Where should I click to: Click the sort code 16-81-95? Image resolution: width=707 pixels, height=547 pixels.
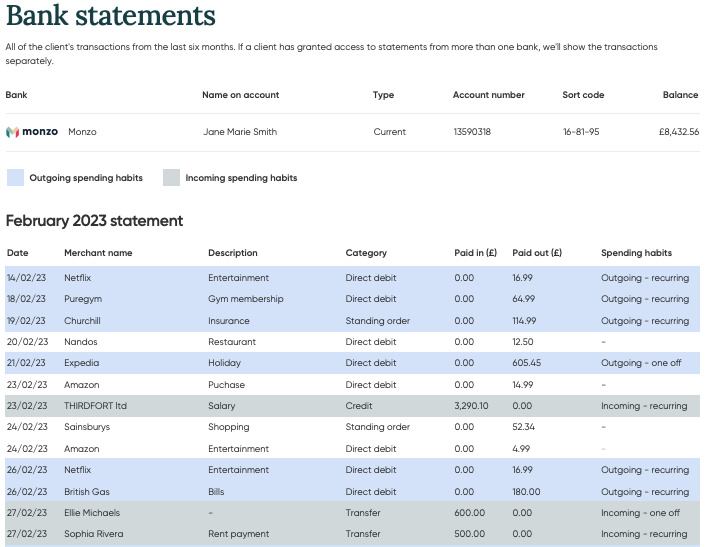[581, 132]
